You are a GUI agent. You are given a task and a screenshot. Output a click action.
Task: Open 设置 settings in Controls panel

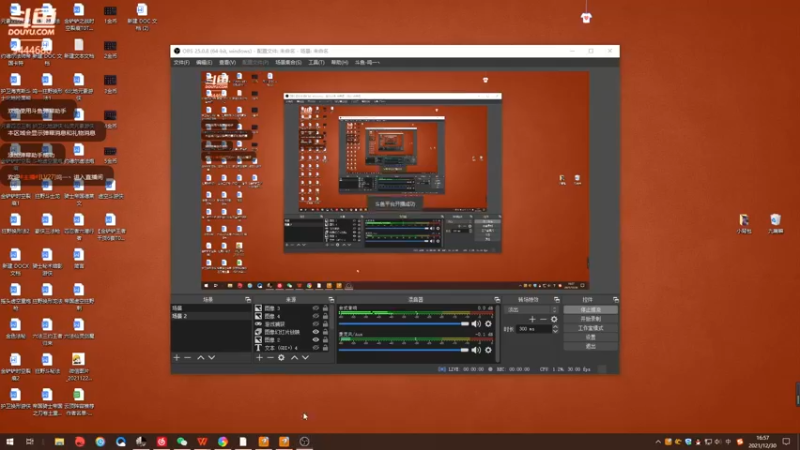tap(590, 337)
